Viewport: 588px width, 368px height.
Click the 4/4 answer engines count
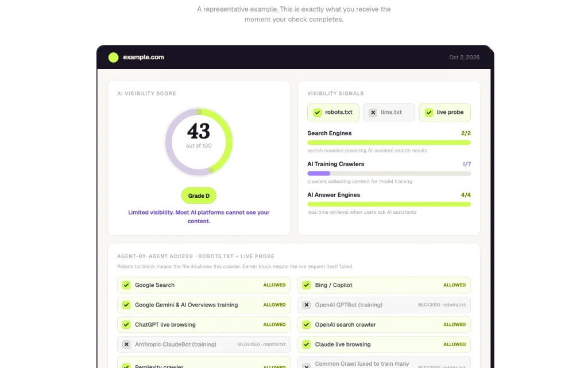point(466,195)
